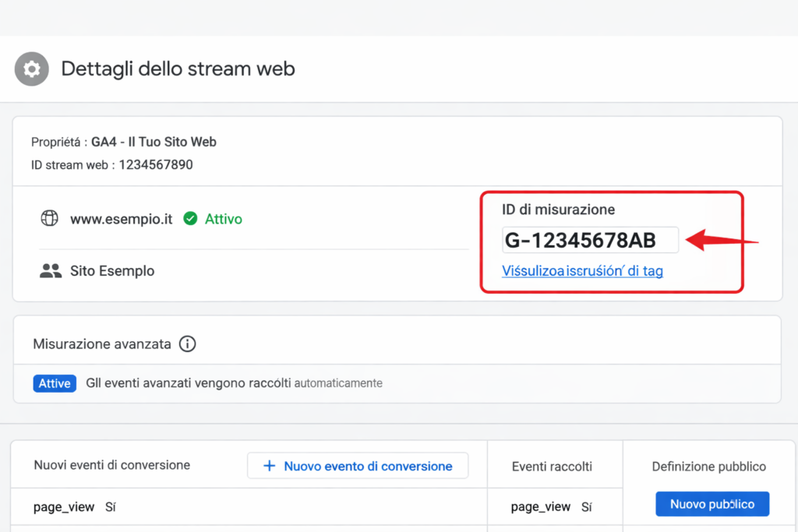The width and height of the screenshot is (798, 532).
Task: Click the measurement ID field G-12345678AB
Action: 590,240
